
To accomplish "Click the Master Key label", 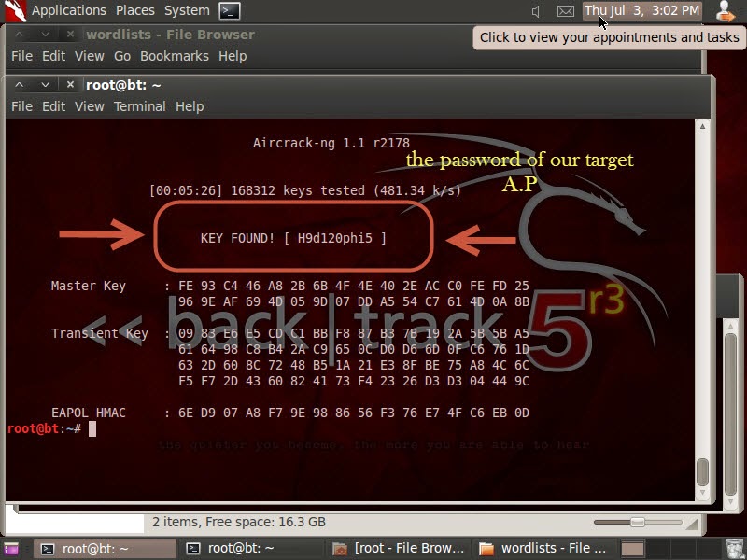I will pos(88,286).
